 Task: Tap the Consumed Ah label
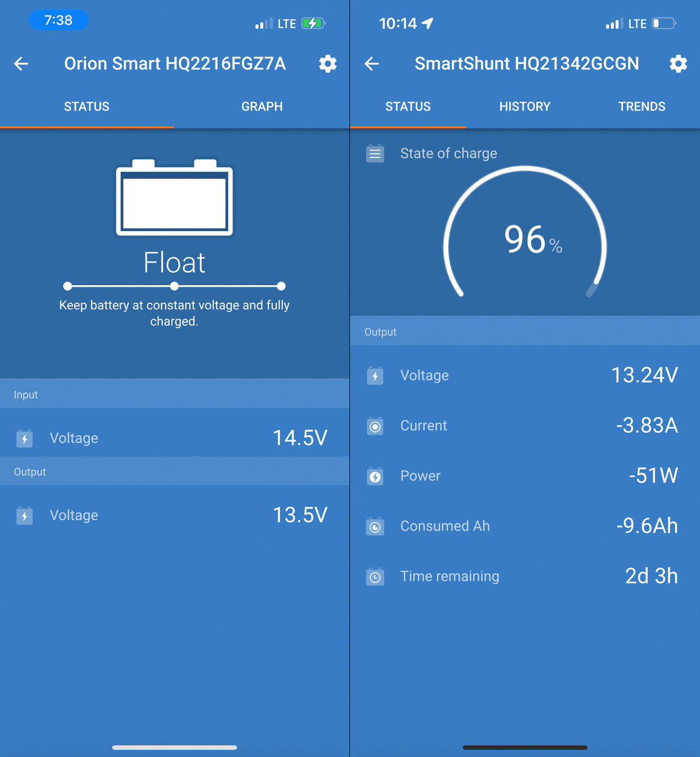tap(445, 526)
